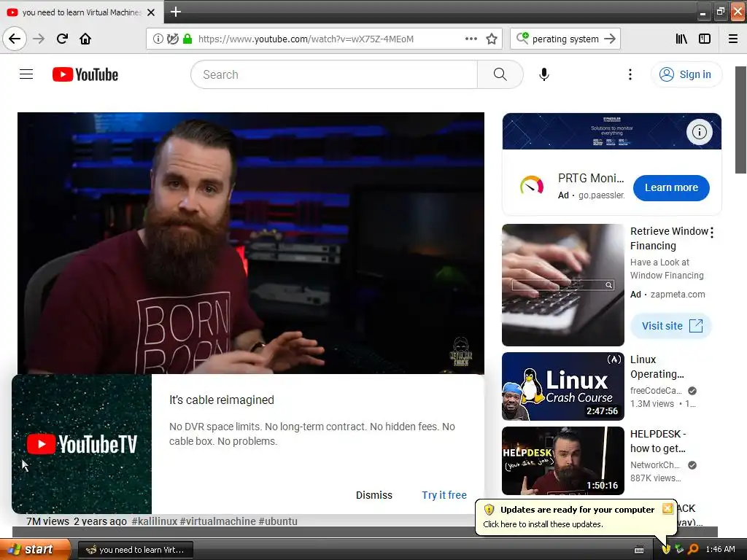Open the #kalilinux hashtag link

[x=155, y=521]
